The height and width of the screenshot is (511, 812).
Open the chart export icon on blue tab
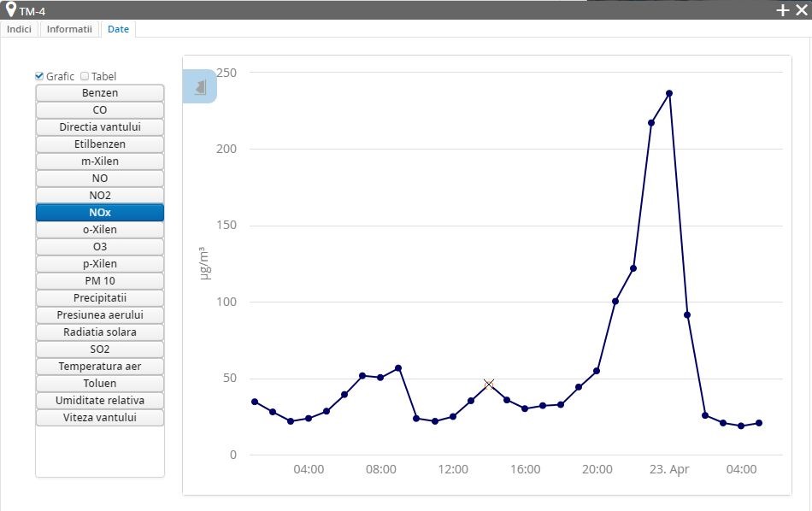pyautogui.click(x=200, y=87)
